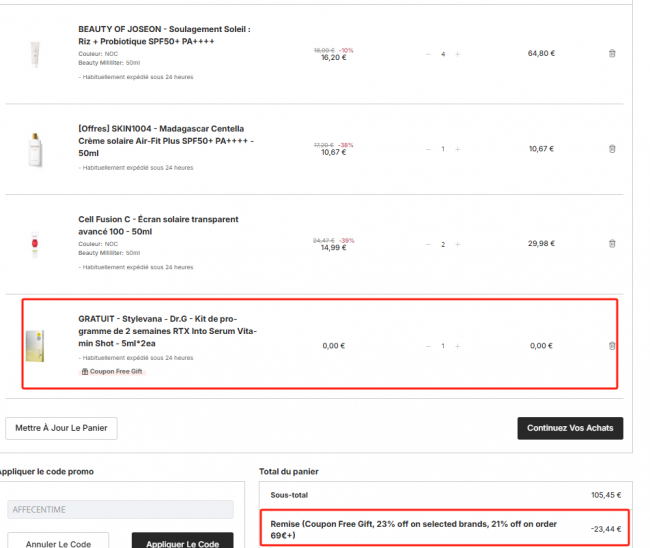Image resolution: width=650 pixels, height=548 pixels.
Task: Click trash icon for Cell Fusion C sunscreen
Action: [612, 244]
